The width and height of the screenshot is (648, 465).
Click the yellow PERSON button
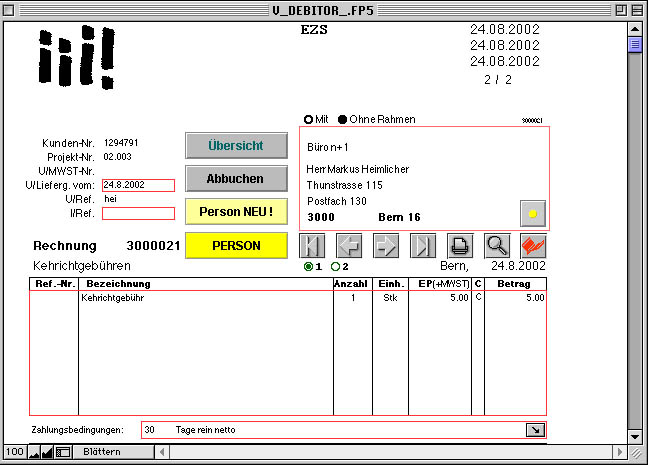236,246
